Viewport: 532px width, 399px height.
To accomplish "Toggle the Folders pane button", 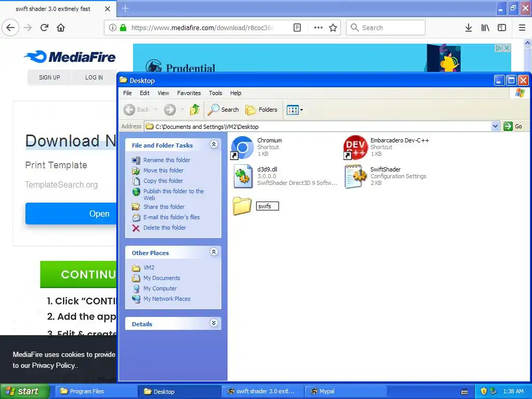I will [261, 110].
